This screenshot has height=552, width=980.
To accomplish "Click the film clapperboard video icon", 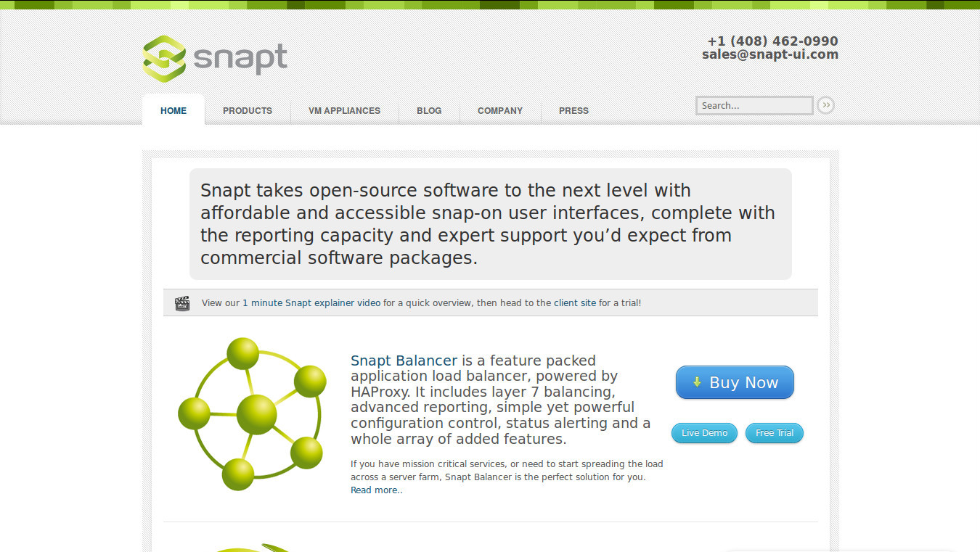I will [x=182, y=303].
